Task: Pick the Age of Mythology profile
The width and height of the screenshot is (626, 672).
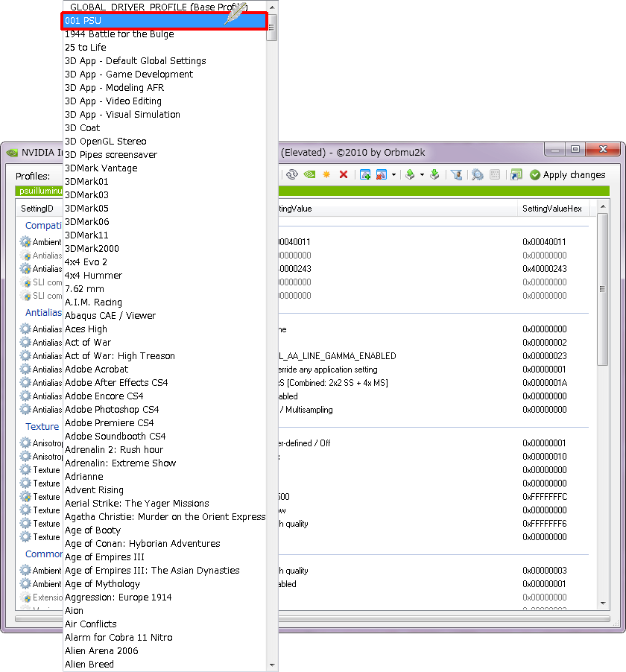Action: coord(165,583)
